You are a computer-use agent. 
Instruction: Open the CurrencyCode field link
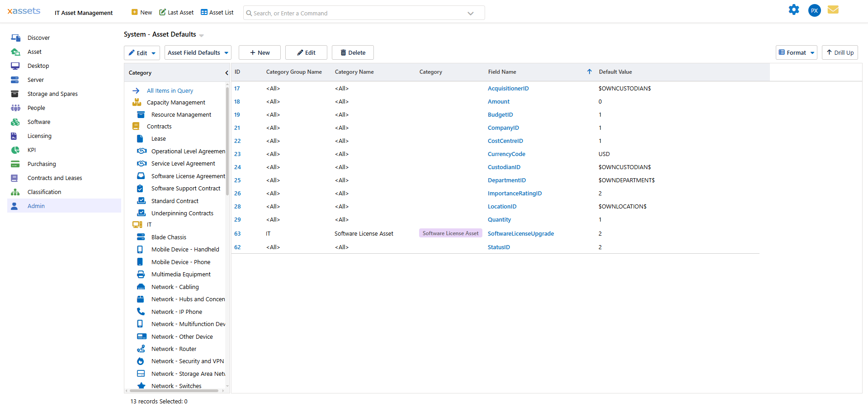click(x=506, y=154)
